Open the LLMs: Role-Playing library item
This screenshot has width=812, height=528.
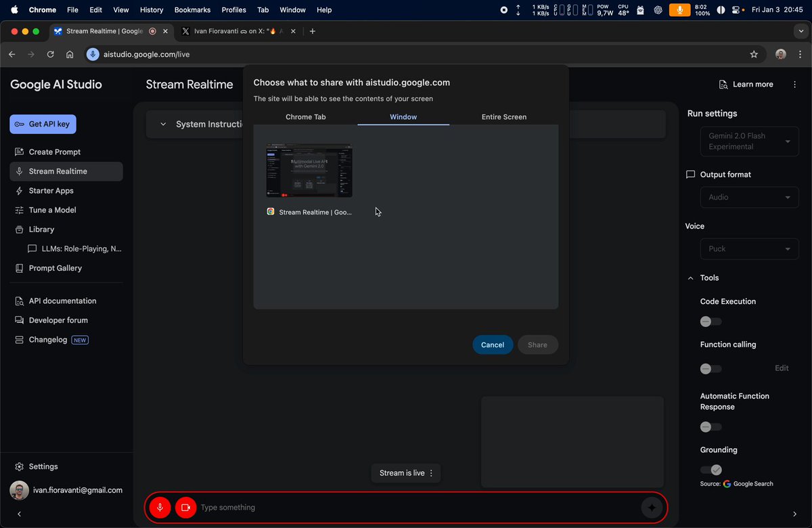click(x=75, y=248)
